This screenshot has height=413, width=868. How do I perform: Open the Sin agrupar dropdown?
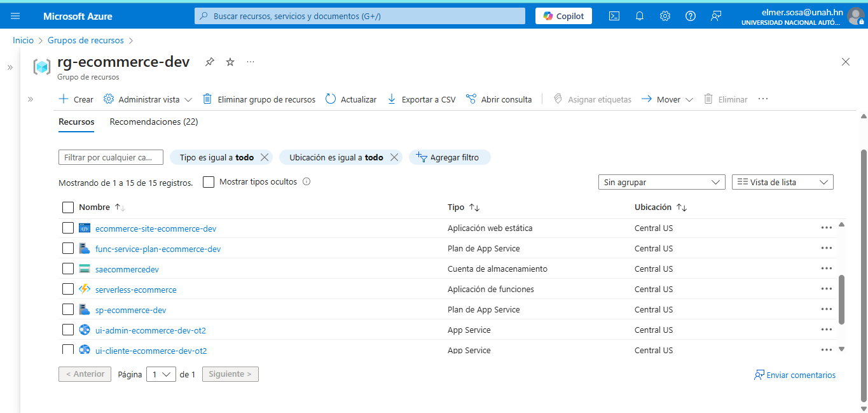(x=661, y=181)
